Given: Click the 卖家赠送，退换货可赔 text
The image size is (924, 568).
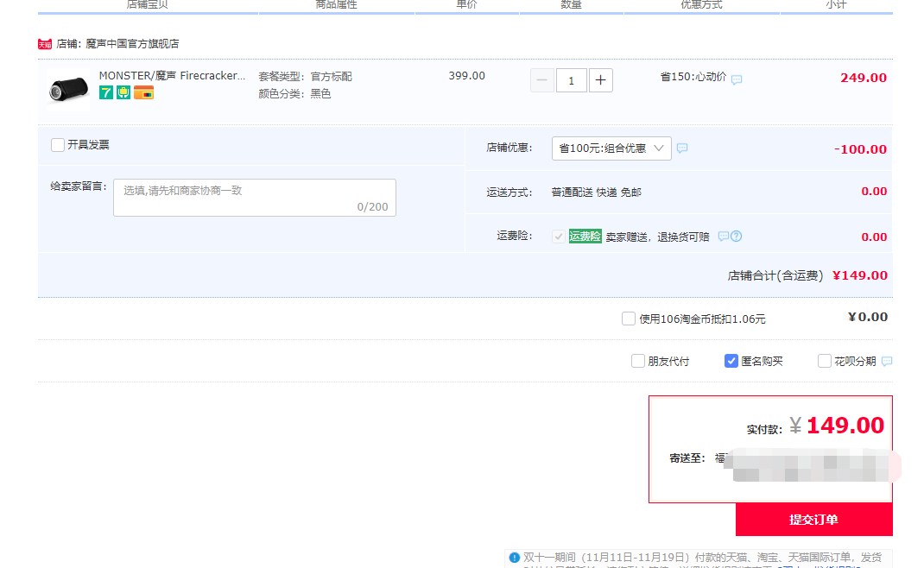Looking at the screenshot, I should [x=658, y=237].
